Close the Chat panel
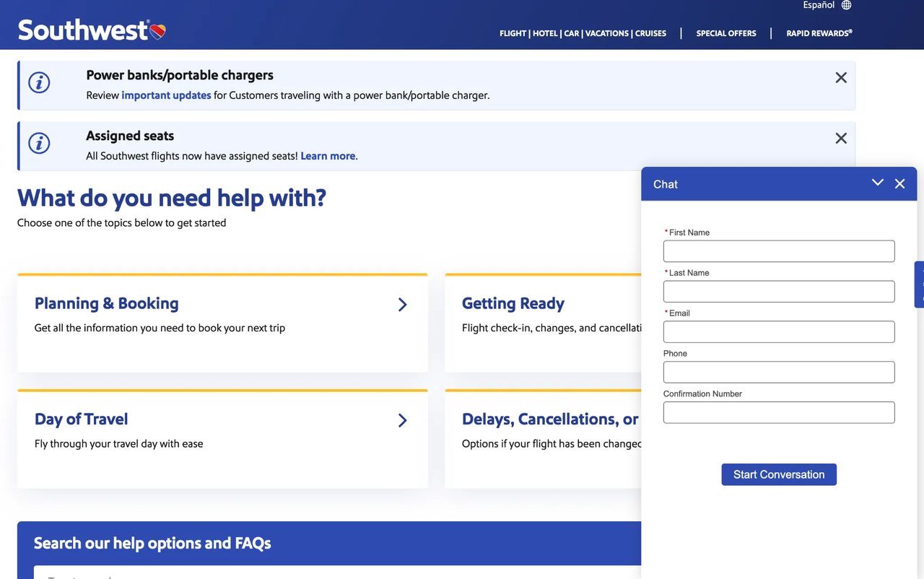This screenshot has height=579, width=924. [x=899, y=184]
